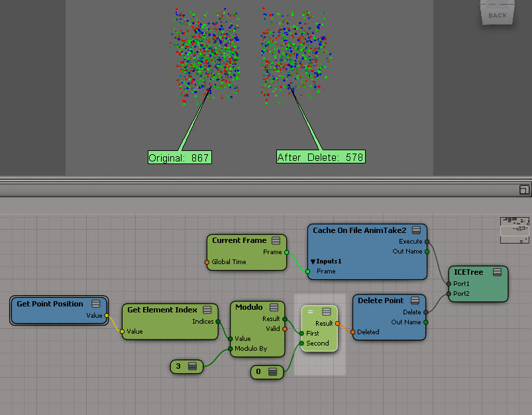Click the Delete Point node menu icon
The width and height of the screenshot is (532, 415).
click(x=415, y=300)
